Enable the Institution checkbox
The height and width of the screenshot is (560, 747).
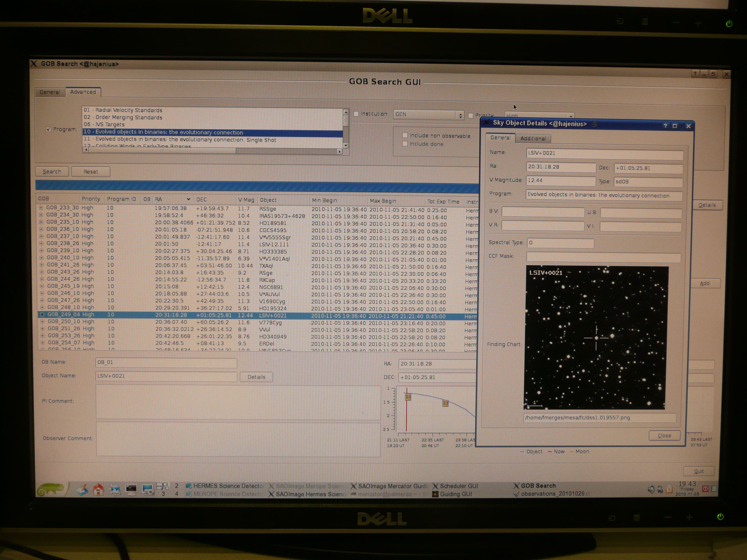[x=356, y=114]
